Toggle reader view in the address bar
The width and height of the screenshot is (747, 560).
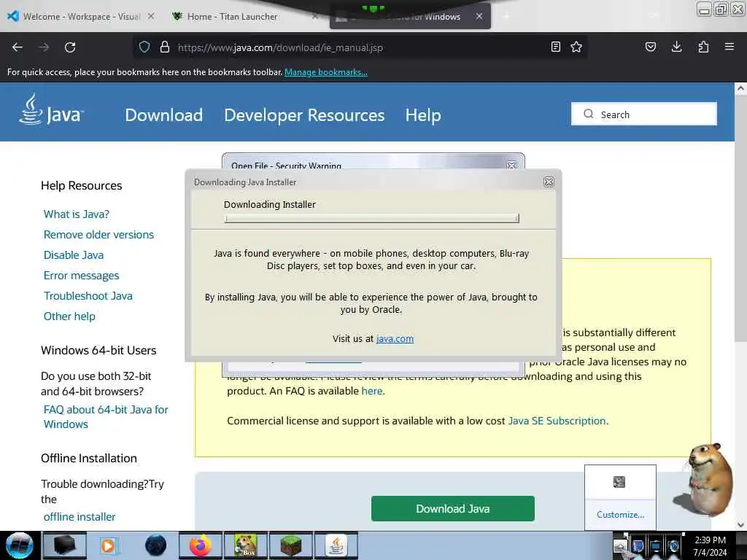[555, 47]
